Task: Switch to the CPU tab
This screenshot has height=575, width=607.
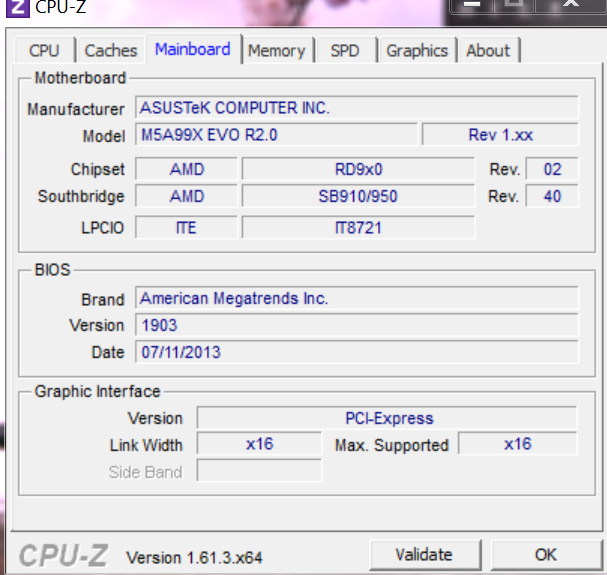Action: click(45, 50)
